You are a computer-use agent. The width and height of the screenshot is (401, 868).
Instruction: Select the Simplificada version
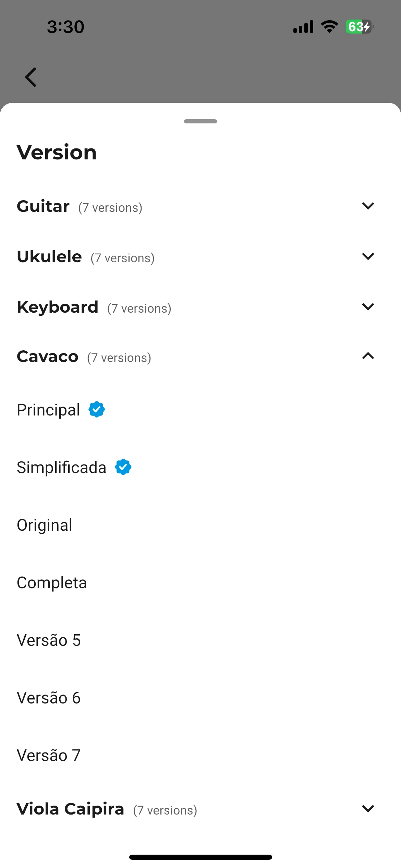200,467
